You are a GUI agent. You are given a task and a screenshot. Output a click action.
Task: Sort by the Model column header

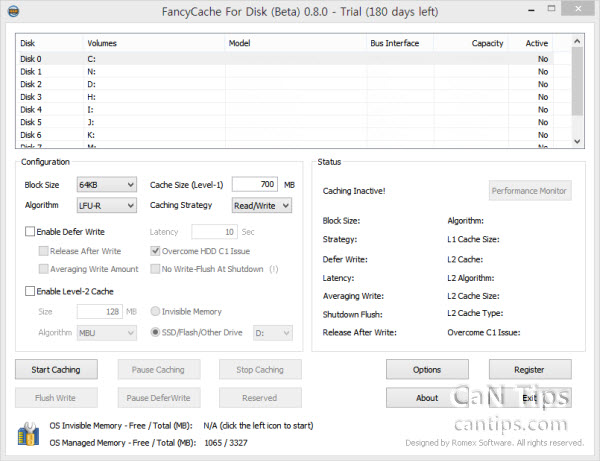296,43
